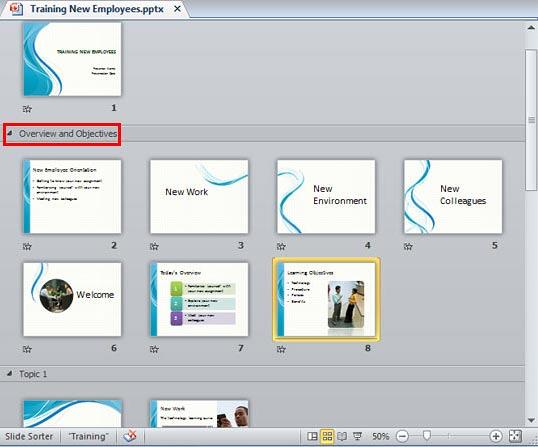Image resolution: width=538 pixels, height=447 pixels.
Task: Click slide number 5 label
Action: coord(495,246)
